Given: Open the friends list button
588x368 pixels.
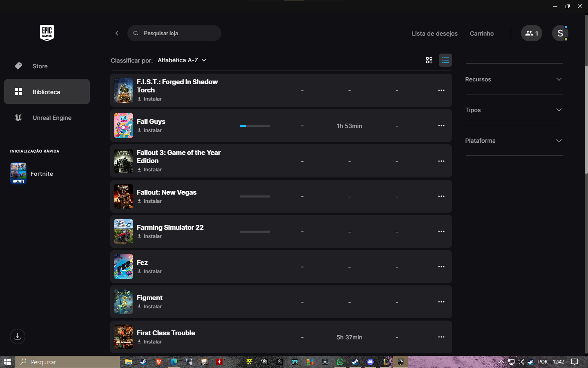Looking at the screenshot, I should (x=532, y=33).
